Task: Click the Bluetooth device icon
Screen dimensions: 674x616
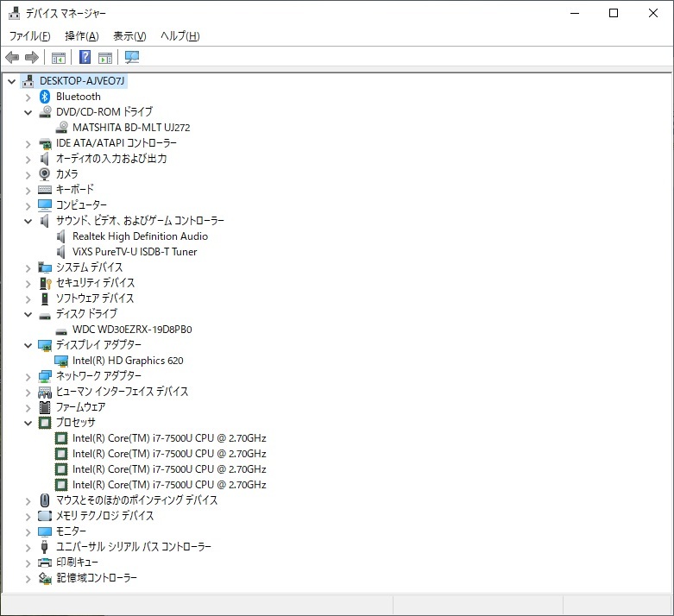Action: point(45,97)
